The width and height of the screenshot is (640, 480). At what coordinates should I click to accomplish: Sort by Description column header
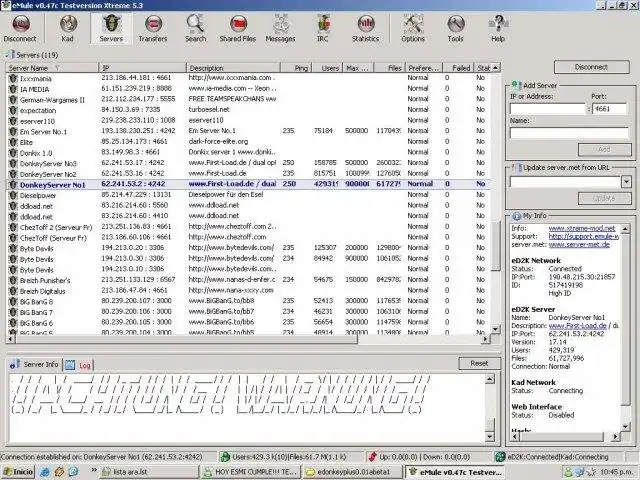(x=233, y=68)
